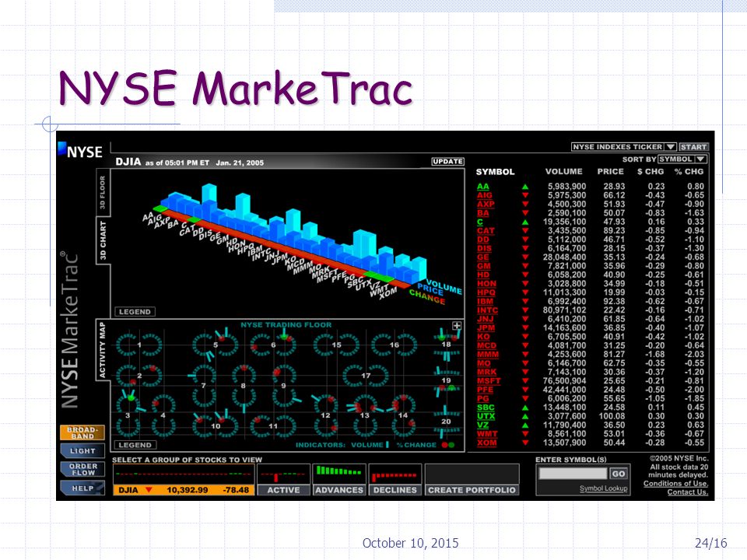Open the Symbol Lookup link

603,488
